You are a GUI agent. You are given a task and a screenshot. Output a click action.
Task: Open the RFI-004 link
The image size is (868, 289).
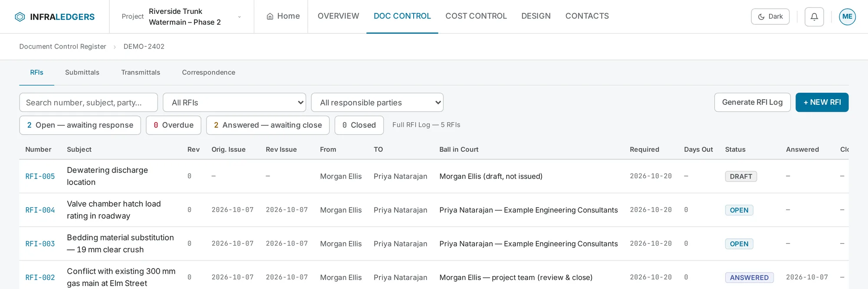[40, 210]
